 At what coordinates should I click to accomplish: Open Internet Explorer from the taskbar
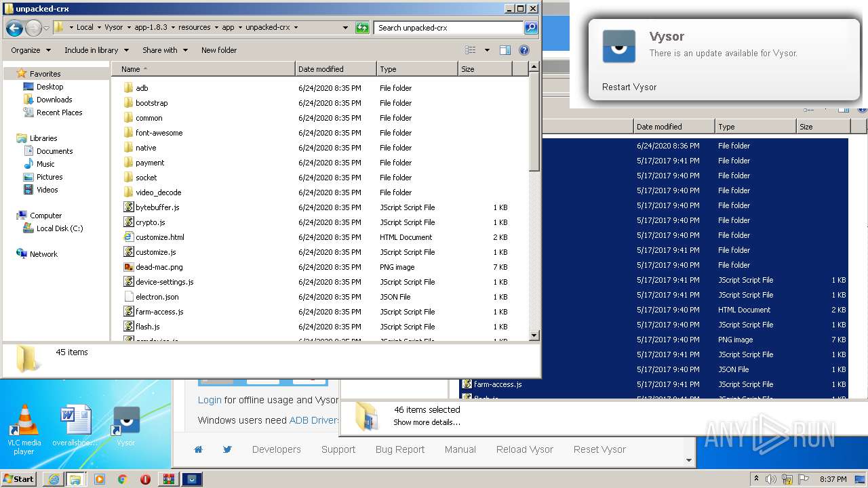(54, 479)
